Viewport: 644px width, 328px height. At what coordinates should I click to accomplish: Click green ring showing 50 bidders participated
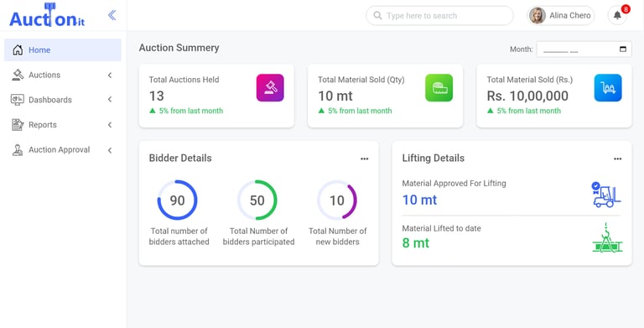[x=257, y=200]
